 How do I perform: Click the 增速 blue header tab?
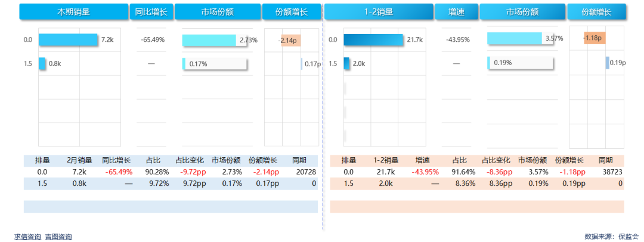tap(456, 11)
